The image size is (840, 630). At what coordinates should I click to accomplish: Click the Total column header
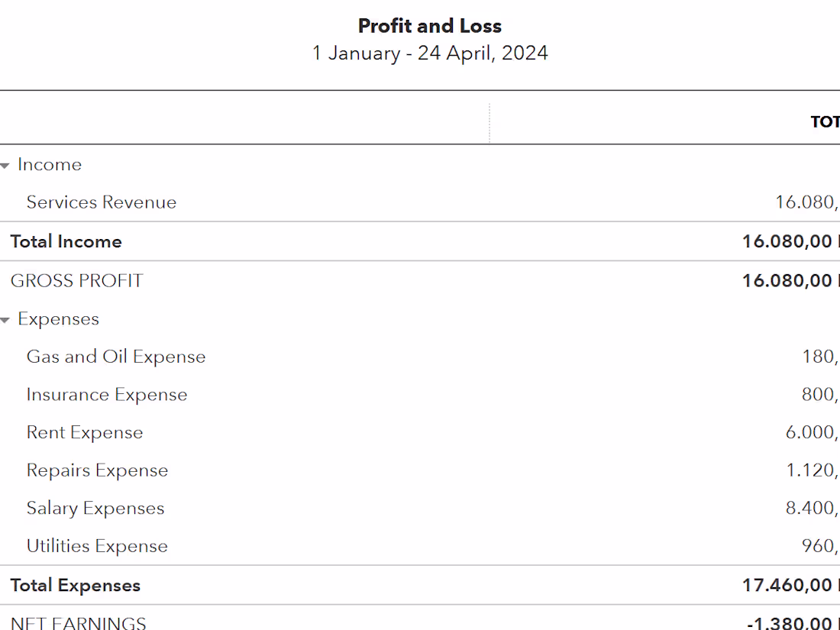(825, 122)
